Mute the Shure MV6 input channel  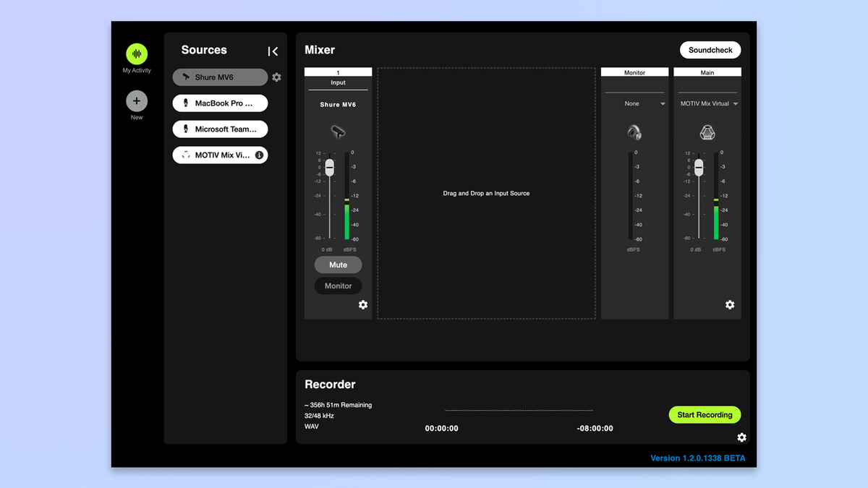[338, 265]
